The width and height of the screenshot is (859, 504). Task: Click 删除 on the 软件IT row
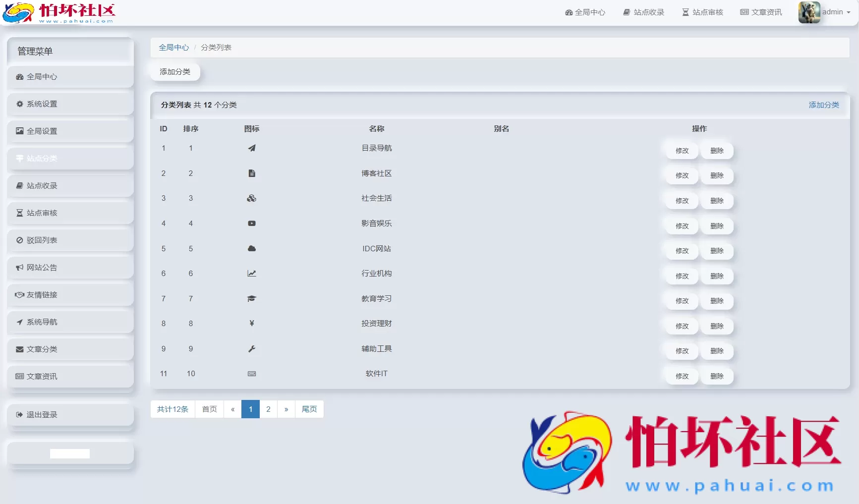click(717, 376)
